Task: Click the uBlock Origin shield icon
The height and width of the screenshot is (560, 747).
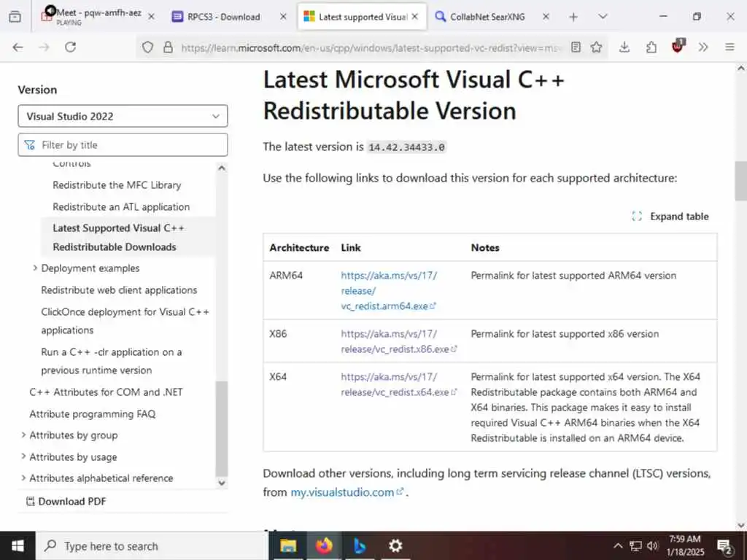Action: tap(678, 46)
